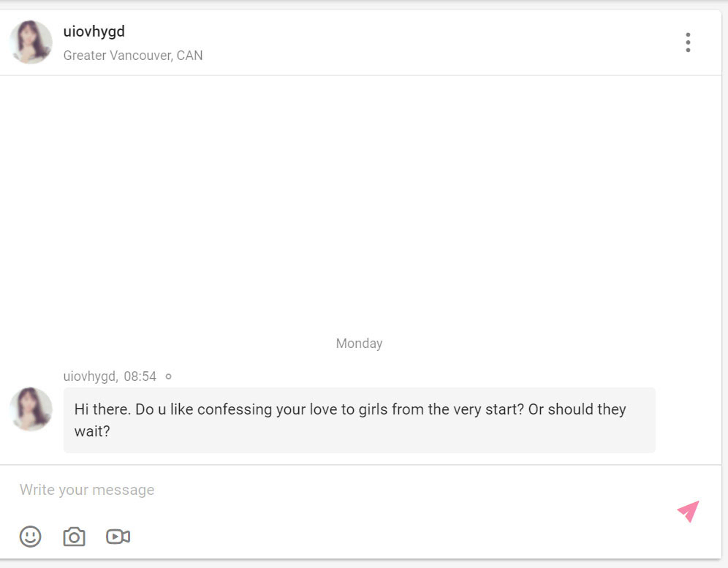Click the avatar in the chat header
Screen dimensions: 728x568
31,42
